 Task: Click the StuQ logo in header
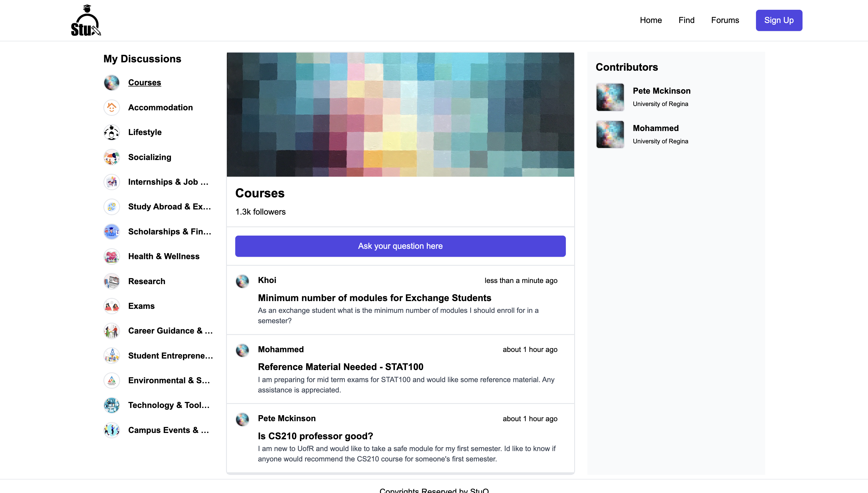click(x=86, y=20)
